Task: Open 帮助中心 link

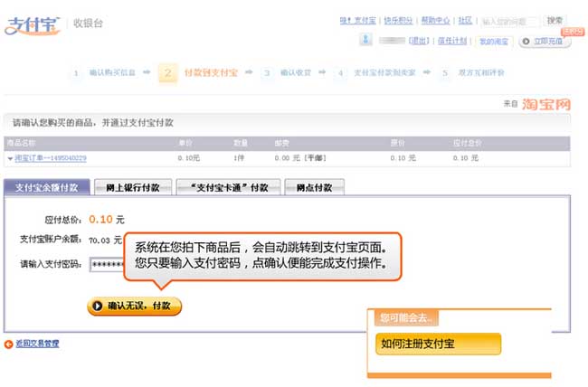Action: click(435, 20)
